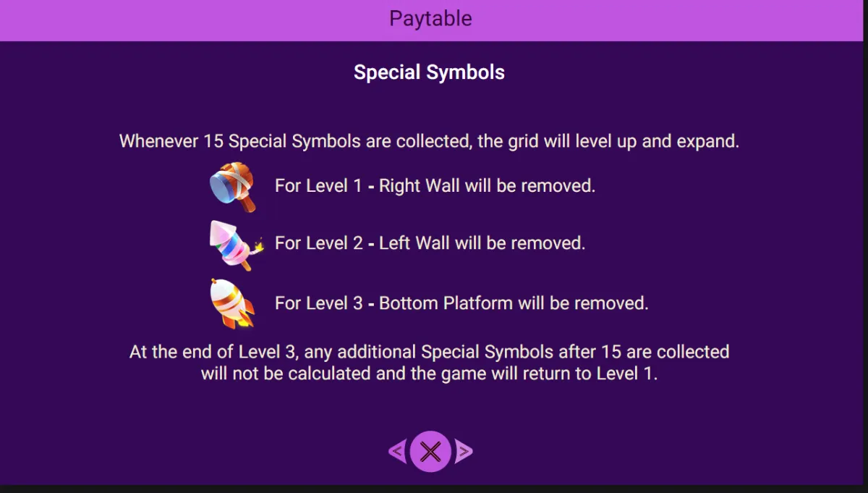This screenshot has height=493, width=868.
Task: Click "At the end of Level 3" phrase
Action: click(x=216, y=352)
